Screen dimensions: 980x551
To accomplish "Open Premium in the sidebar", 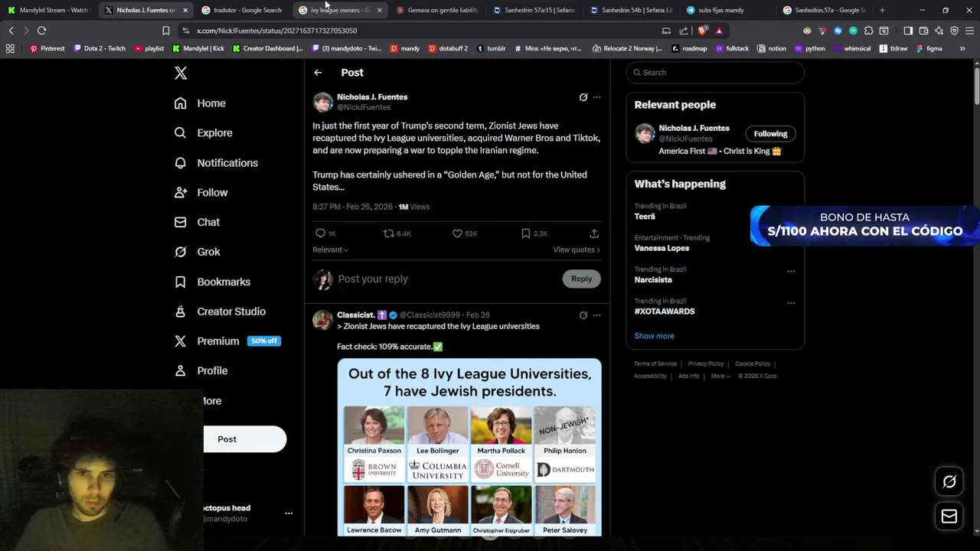I will click(x=227, y=341).
